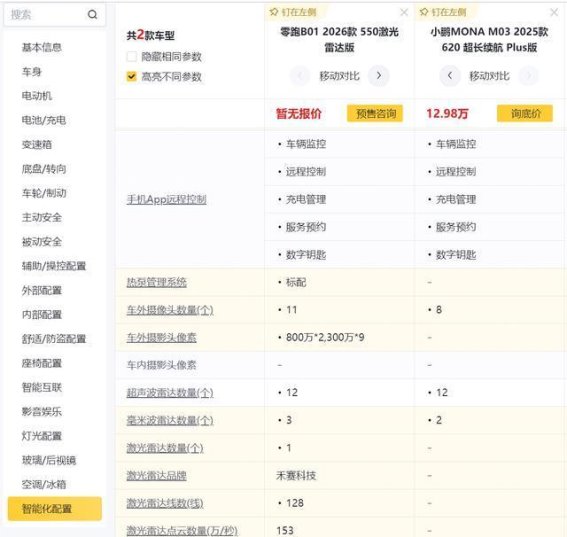Select highlighted 智能化配置 sidebar item

[55, 509]
